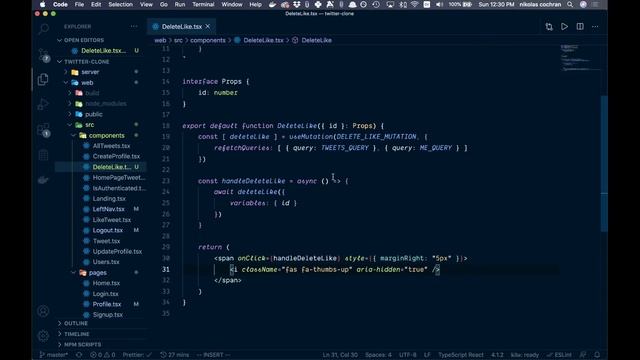Click Ln 31, Col 30 cursor position
Viewport: 640px width, 360px height.
coord(340,355)
